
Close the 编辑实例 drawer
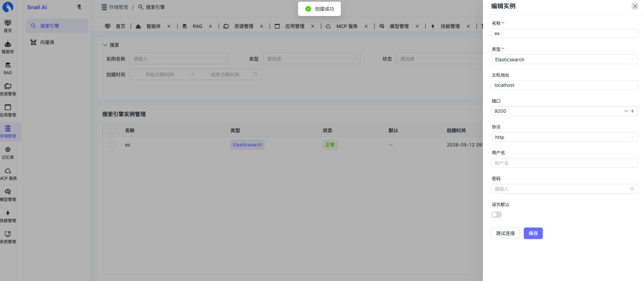point(635,6)
